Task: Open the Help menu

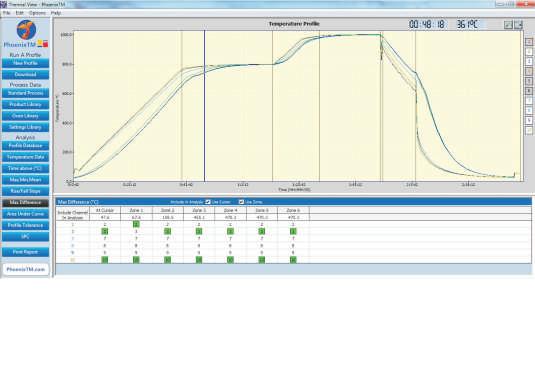Action: 56,13
